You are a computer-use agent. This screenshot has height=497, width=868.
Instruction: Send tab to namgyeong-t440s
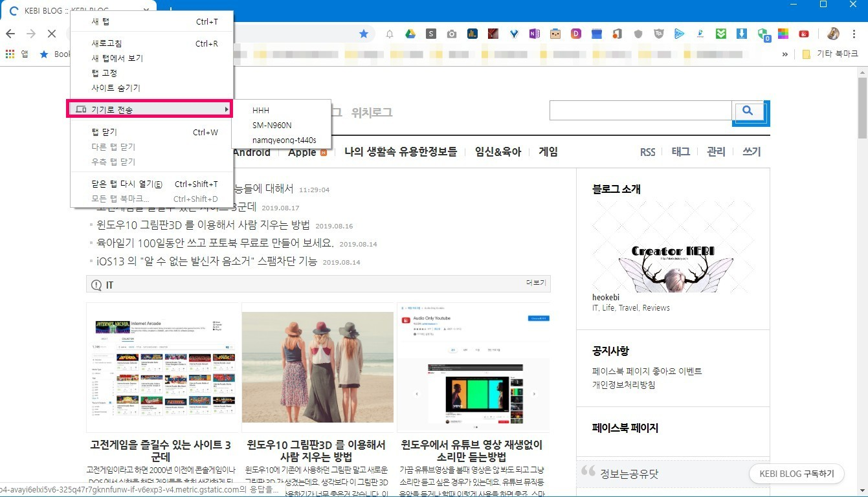pyautogui.click(x=281, y=140)
